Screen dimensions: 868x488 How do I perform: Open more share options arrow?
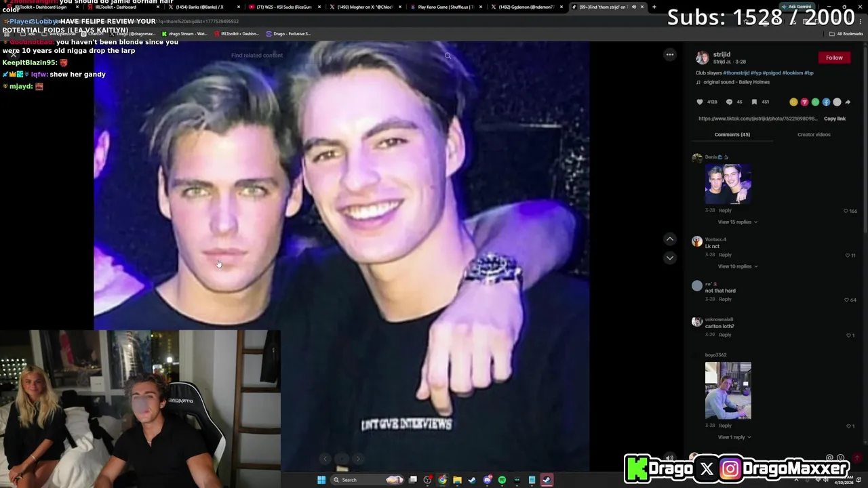coord(848,102)
